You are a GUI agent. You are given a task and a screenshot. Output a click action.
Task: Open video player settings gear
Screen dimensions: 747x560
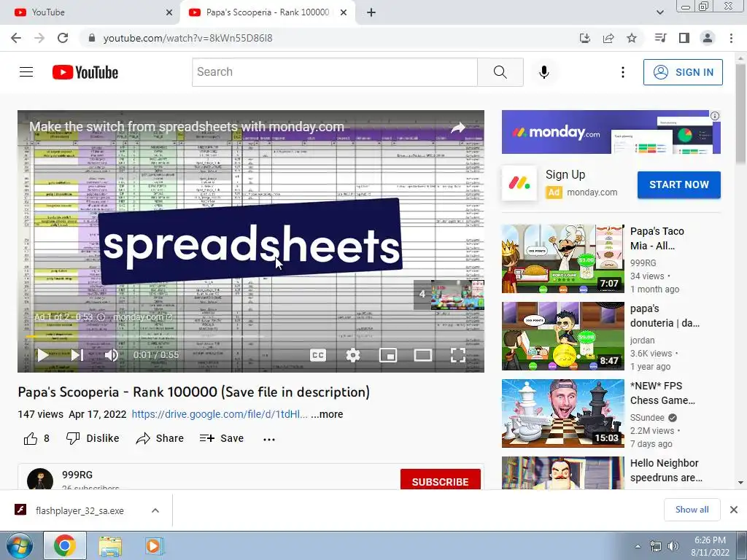click(x=353, y=355)
